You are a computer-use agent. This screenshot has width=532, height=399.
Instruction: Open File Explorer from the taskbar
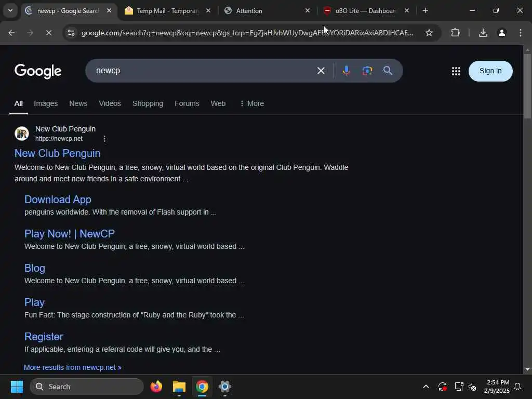click(x=179, y=387)
